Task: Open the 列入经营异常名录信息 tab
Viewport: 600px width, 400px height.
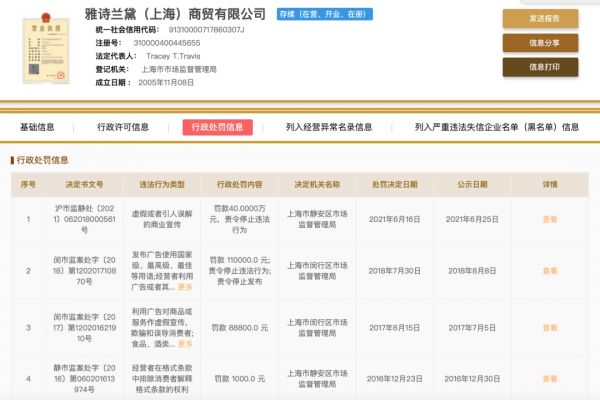Action: click(329, 128)
